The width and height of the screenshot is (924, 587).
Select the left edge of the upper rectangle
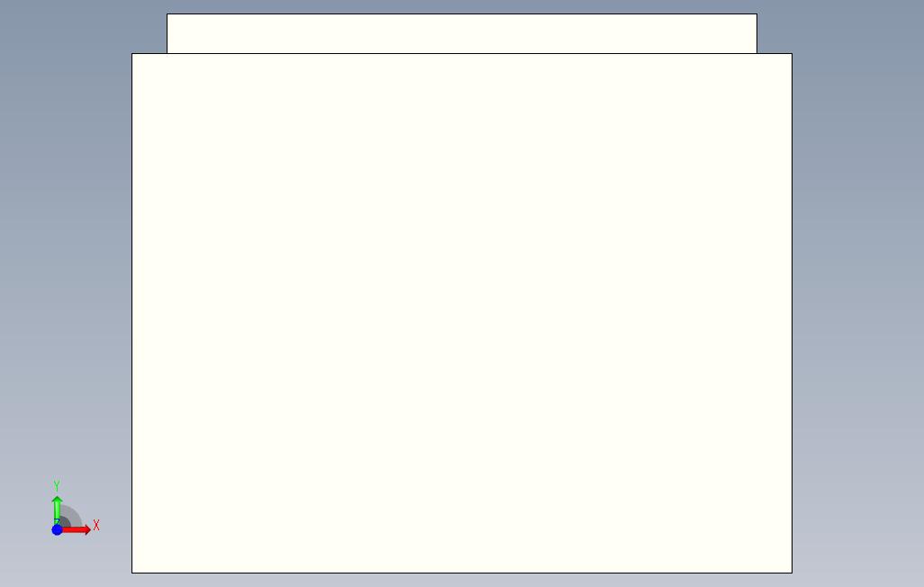tap(167, 33)
